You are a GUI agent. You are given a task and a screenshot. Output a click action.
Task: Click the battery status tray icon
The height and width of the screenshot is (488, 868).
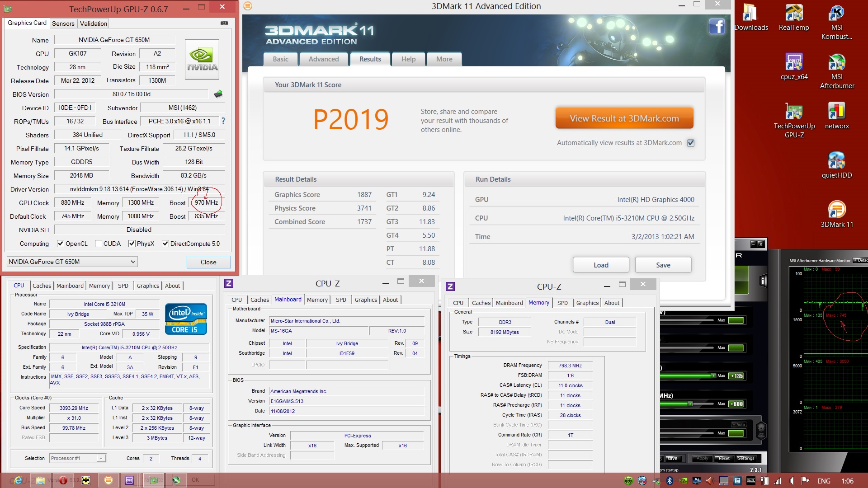[764, 481]
